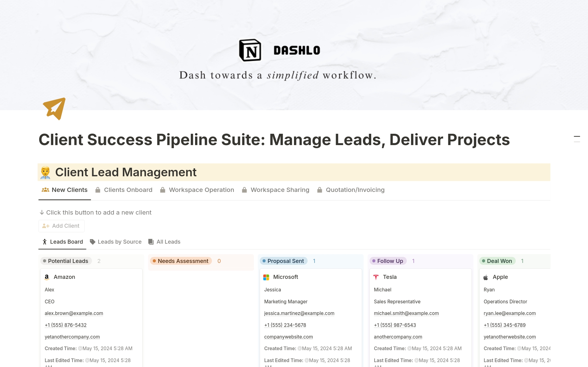Select the All Leads view
The image size is (588, 367).
click(x=168, y=242)
